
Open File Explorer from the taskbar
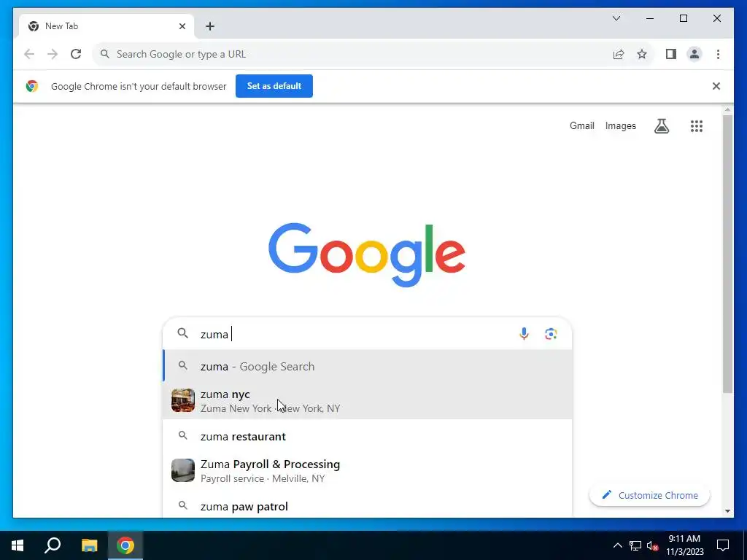click(89, 545)
